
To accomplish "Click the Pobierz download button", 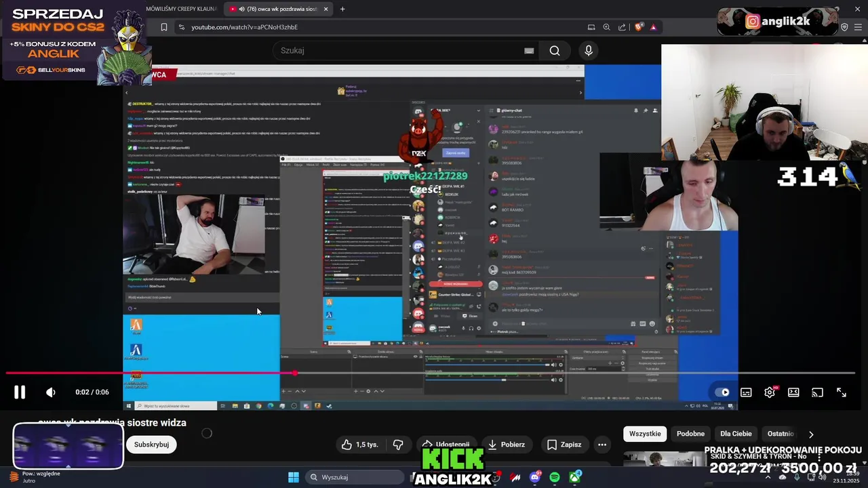I will [x=506, y=445].
